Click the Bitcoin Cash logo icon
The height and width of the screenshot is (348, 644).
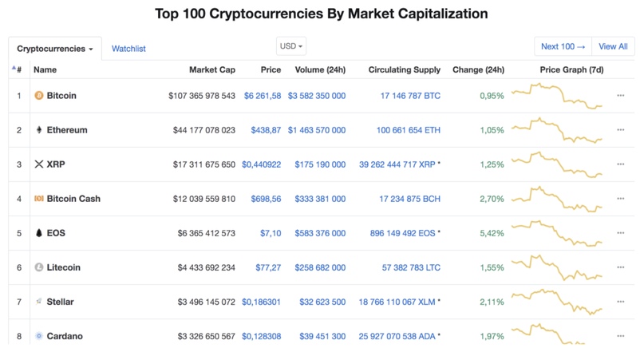(x=38, y=199)
